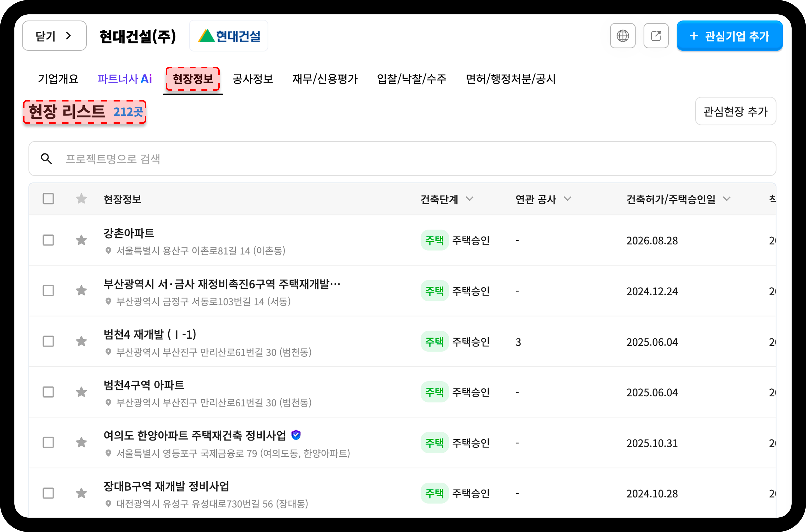The width and height of the screenshot is (806, 532).
Task: Check the 범천4 재개발 (Ⅰ-1) checkbox
Action: (48, 341)
